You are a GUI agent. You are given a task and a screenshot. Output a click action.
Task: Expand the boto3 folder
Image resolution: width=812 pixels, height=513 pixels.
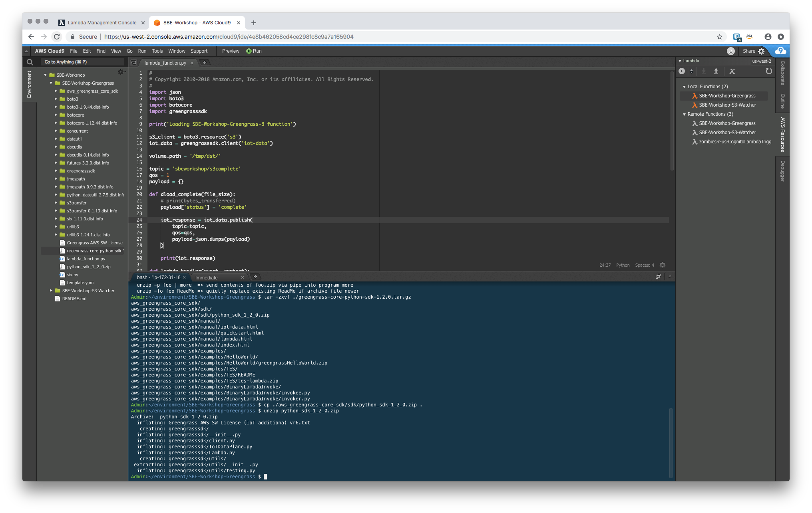click(56, 99)
